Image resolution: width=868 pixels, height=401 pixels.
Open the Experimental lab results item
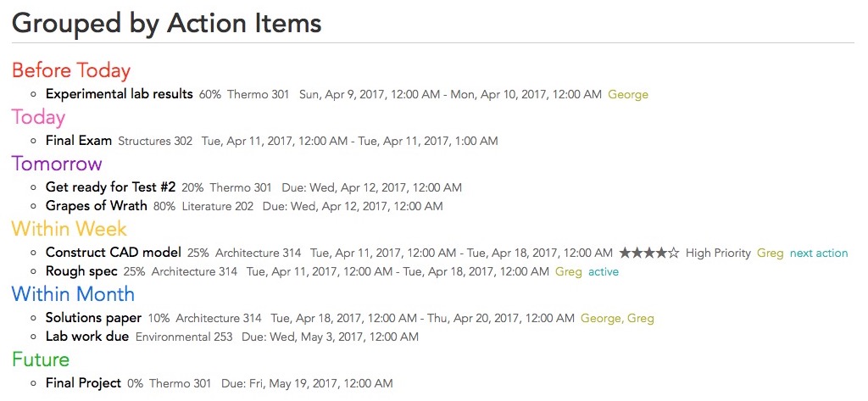119,94
